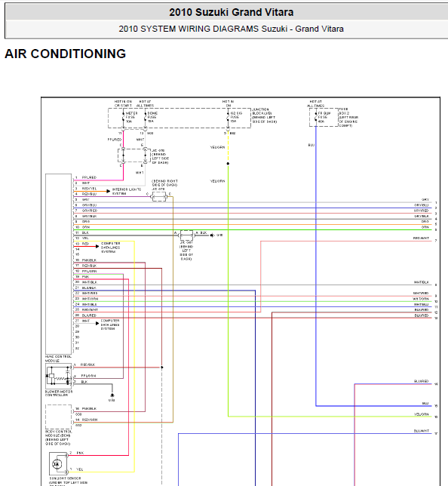The height and width of the screenshot is (486, 448).
Task: Click the 'GRY/RED' label at HVAC pin 7
Action: tap(90, 211)
